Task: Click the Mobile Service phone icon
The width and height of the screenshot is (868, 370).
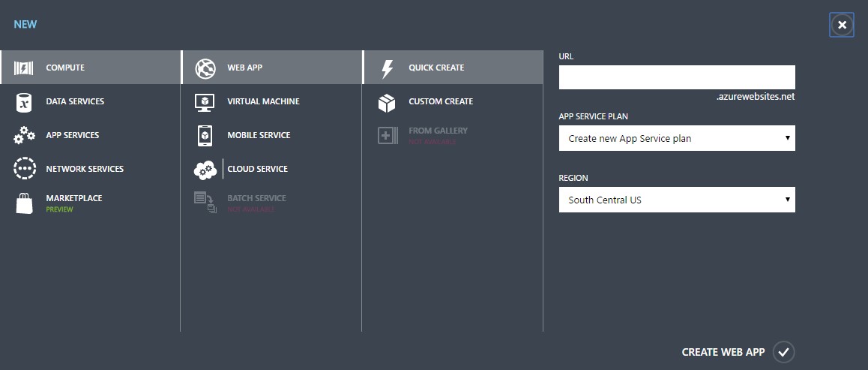Action: (x=205, y=136)
